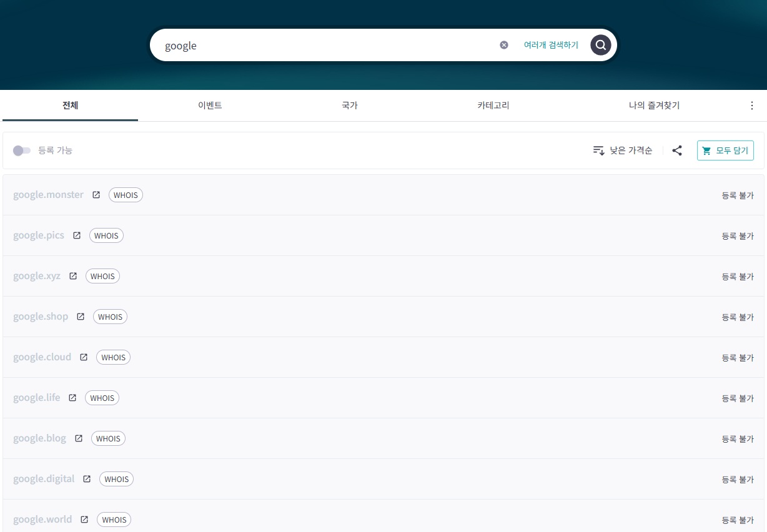
Task: Click the magnifier search button
Action: click(x=600, y=45)
